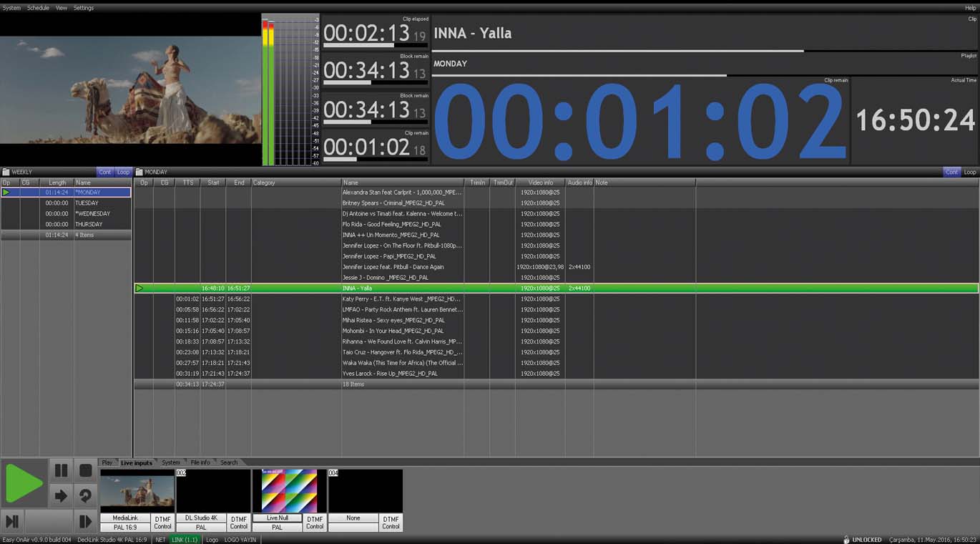Click the None input button
Image resolution: width=980 pixels, height=544 pixels.
click(353, 518)
